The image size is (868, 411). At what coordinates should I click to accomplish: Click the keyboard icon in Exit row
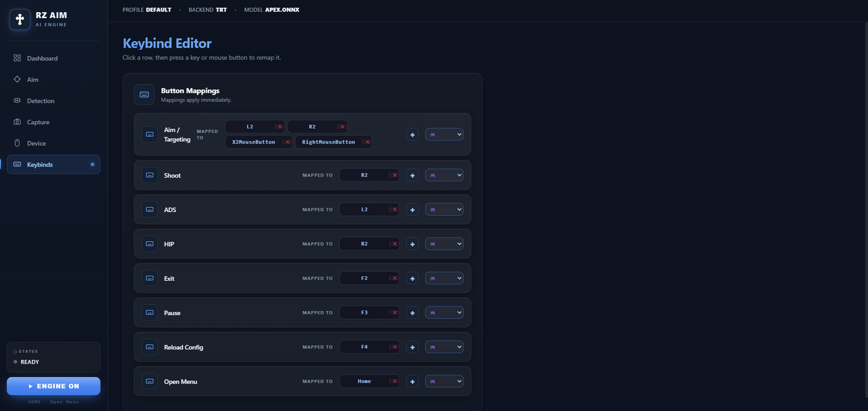click(149, 278)
